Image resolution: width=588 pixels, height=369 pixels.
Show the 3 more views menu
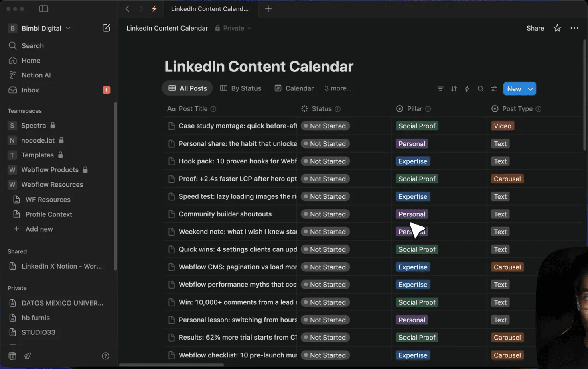pyautogui.click(x=338, y=88)
